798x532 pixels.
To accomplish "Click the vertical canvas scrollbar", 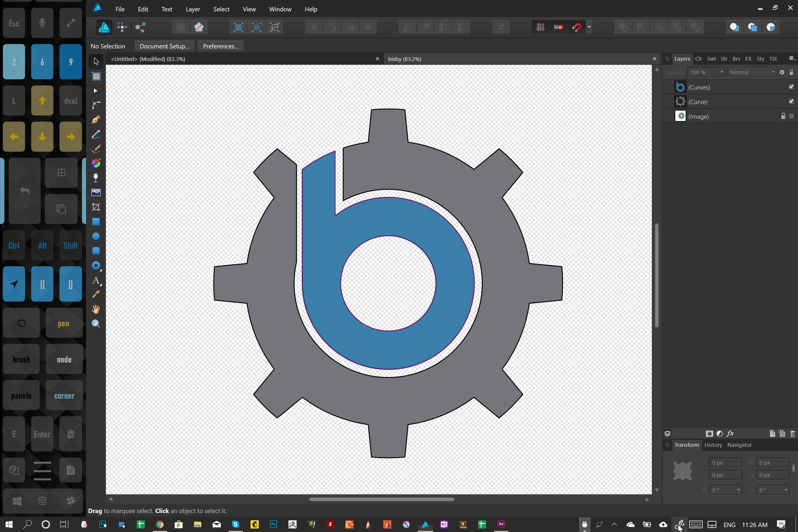I will 657,275.
